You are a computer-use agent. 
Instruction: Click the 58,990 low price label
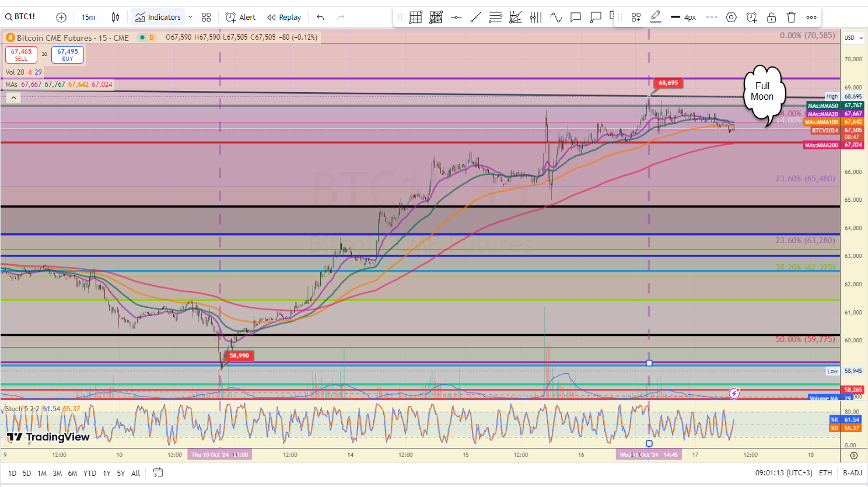point(239,355)
